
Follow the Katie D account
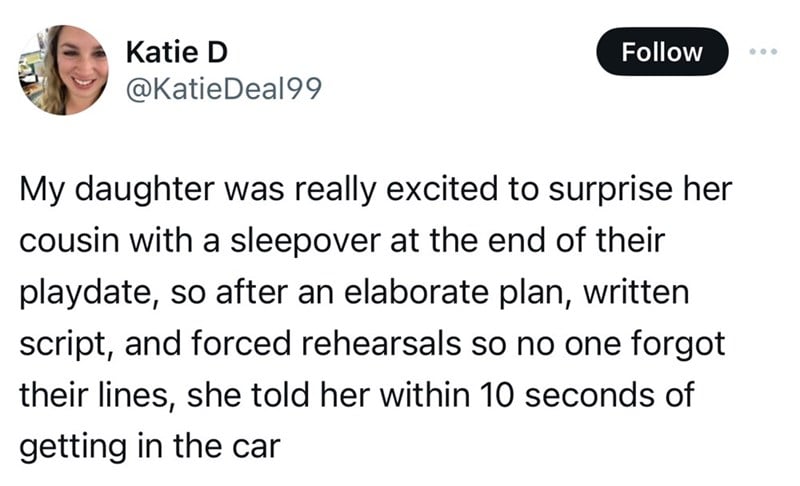[x=662, y=52]
